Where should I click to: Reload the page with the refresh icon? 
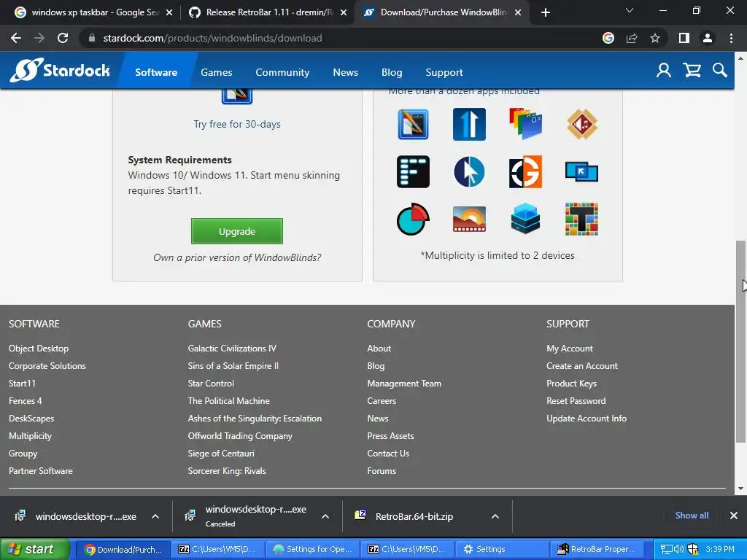coord(63,38)
